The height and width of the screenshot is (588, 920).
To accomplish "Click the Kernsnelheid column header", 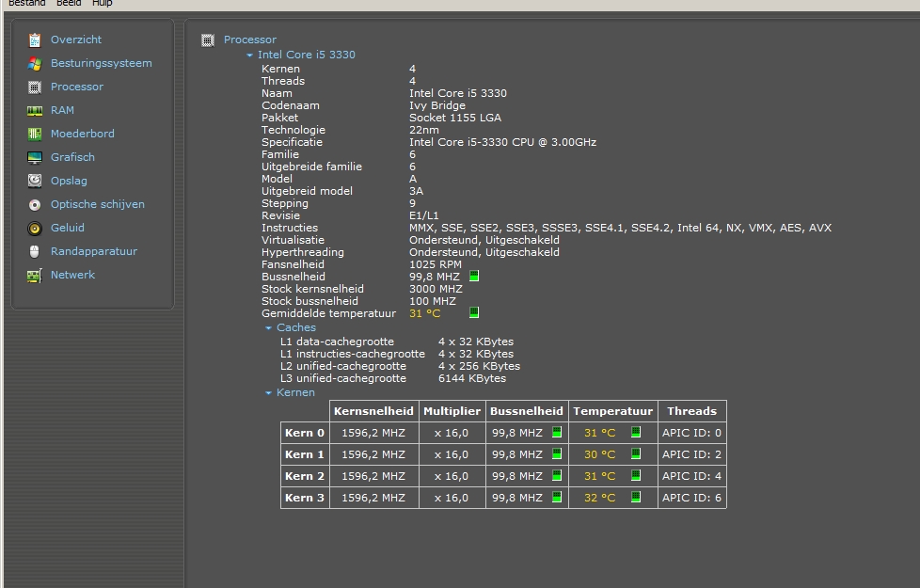I will [373, 411].
